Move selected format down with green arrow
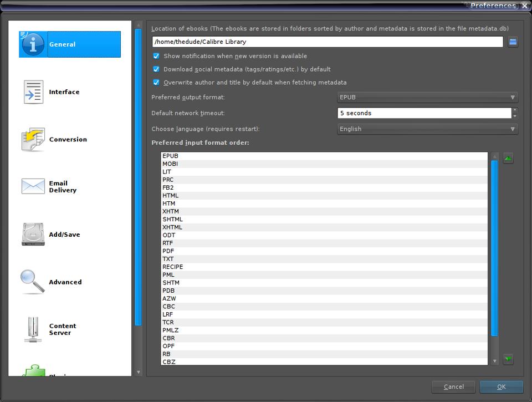The height and width of the screenshot is (402, 532). coord(508,359)
